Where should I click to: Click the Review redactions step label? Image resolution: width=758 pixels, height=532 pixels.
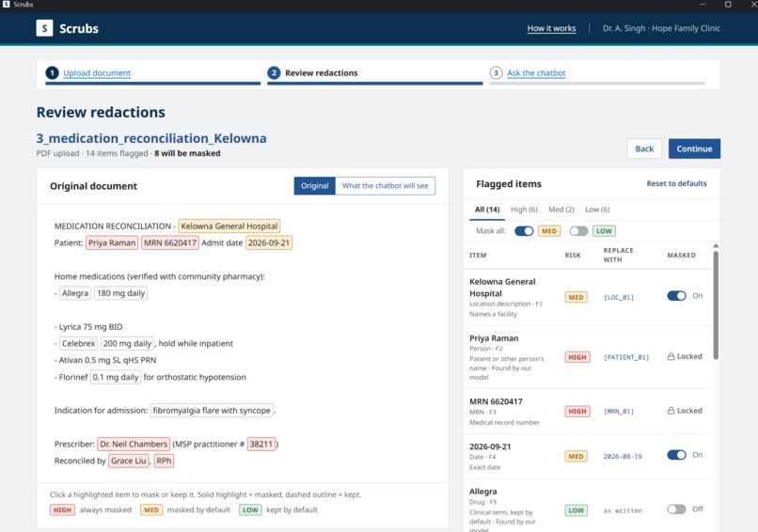tap(322, 73)
